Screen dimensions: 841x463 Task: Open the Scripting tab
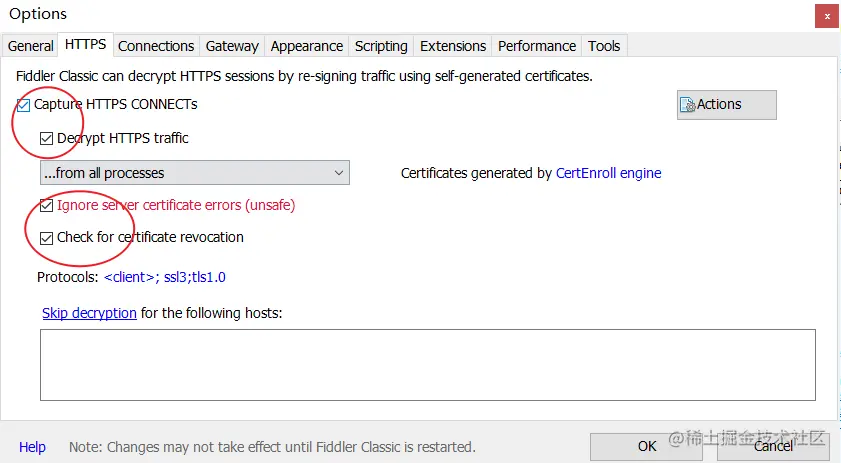[x=381, y=46]
